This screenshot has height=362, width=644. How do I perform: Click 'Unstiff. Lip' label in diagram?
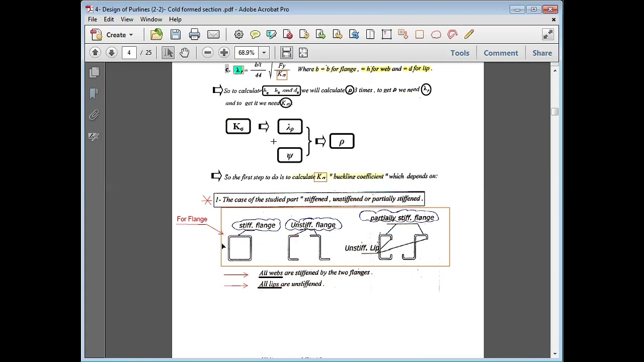tap(362, 248)
